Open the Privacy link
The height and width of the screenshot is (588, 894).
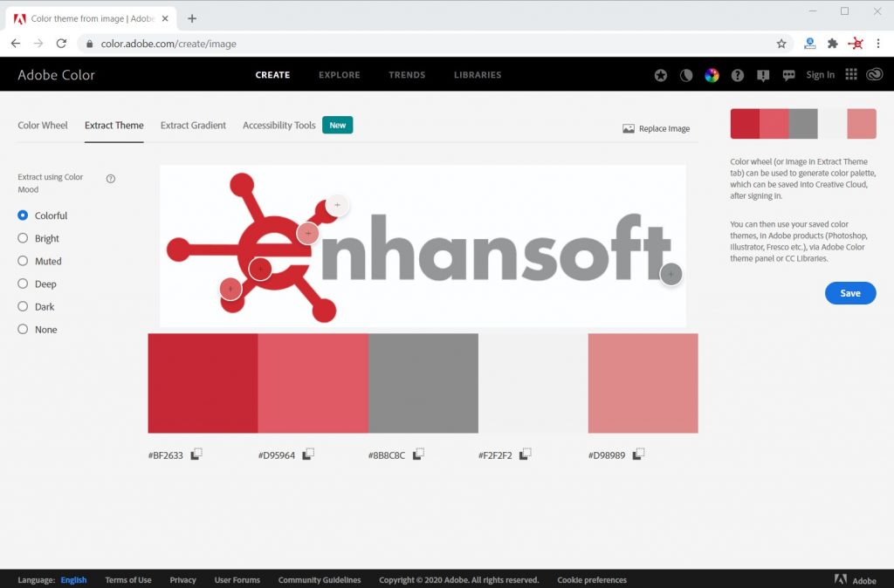click(x=183, y=580)
